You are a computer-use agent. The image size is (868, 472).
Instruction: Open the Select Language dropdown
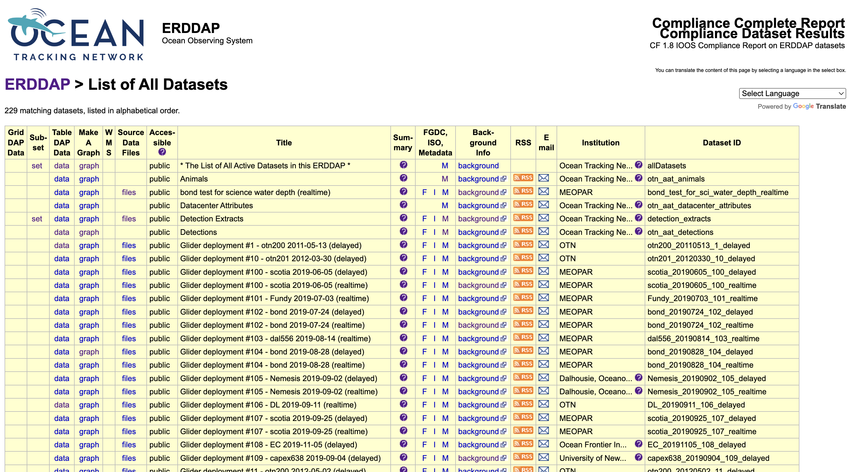792,93
